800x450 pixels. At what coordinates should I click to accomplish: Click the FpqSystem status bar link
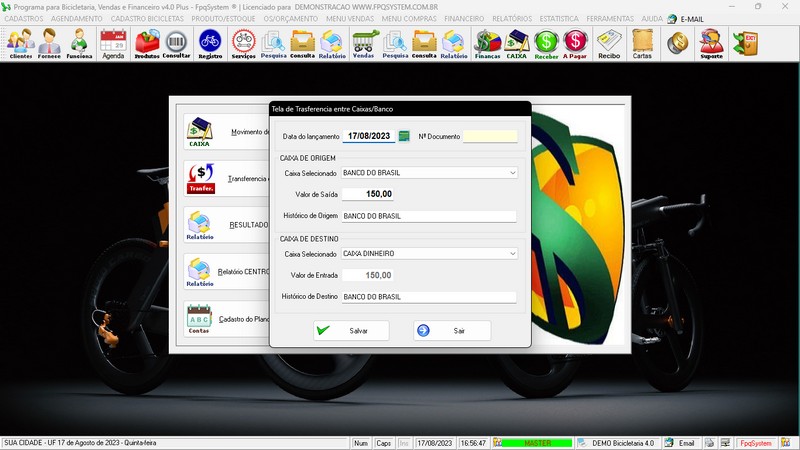(756, 443)
